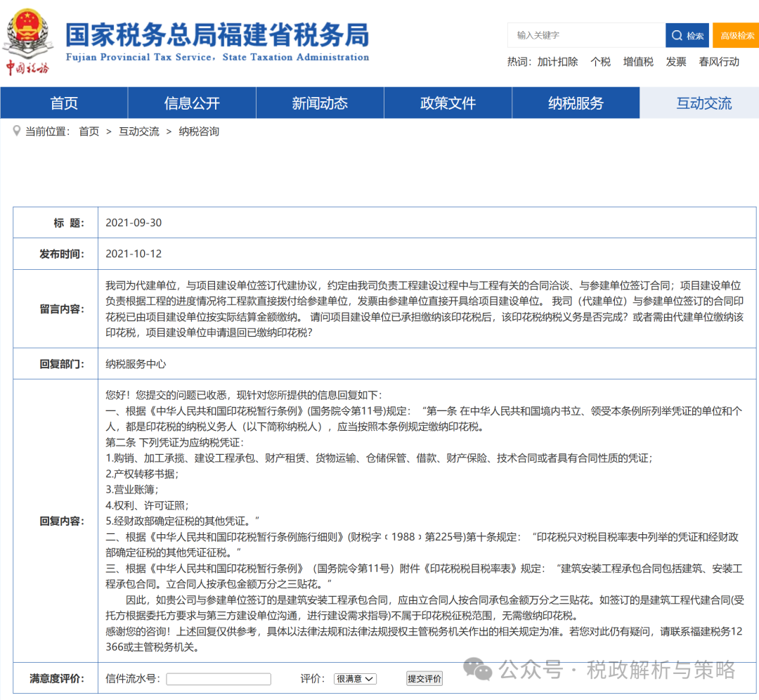This screenshot has width=759, height=700.
Task: Open the 互动交流 tab
Action: point(703,103)
